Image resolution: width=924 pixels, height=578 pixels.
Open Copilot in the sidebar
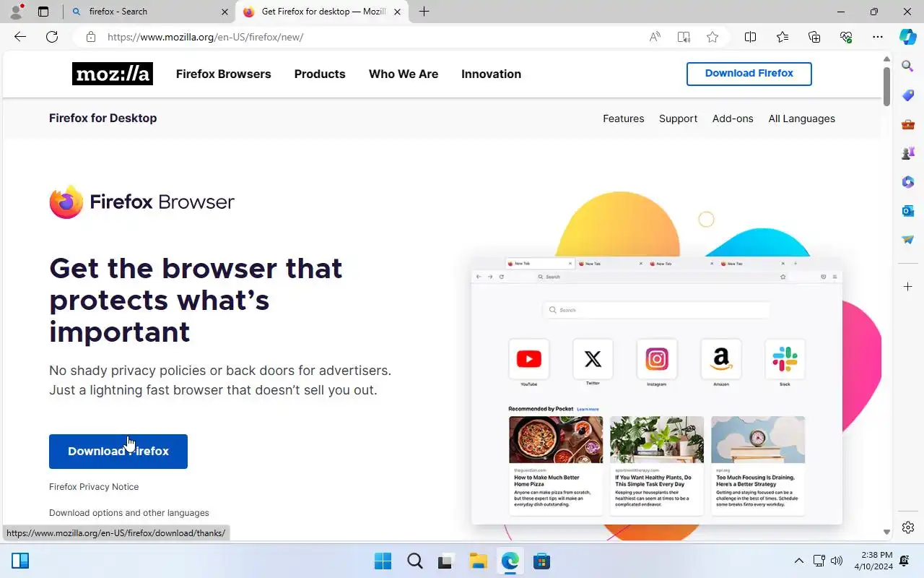(908, 37)
